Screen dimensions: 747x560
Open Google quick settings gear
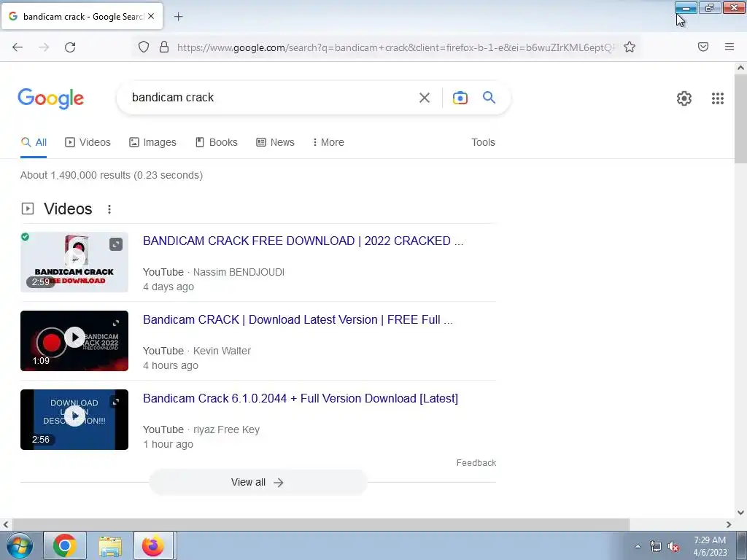pyautogui.click(x=684, y=98)
